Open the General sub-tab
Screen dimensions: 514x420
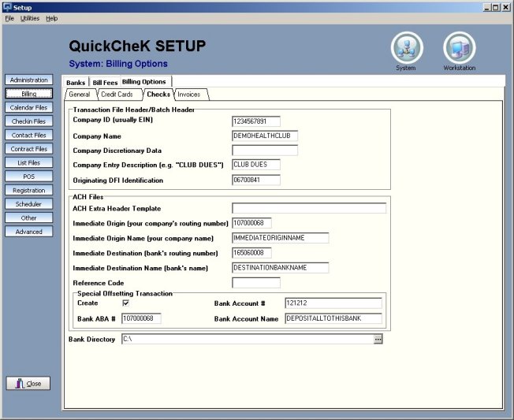click(x=79, y=95)
